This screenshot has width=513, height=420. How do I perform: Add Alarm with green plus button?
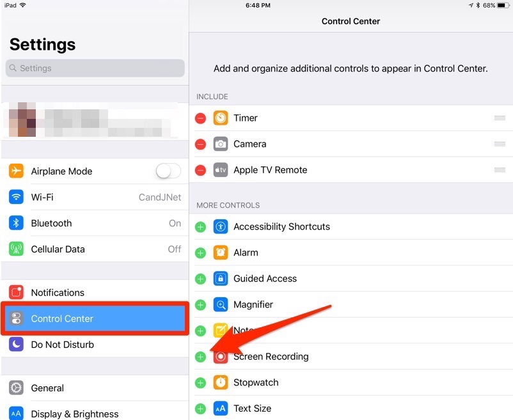(x=200, y=253)
